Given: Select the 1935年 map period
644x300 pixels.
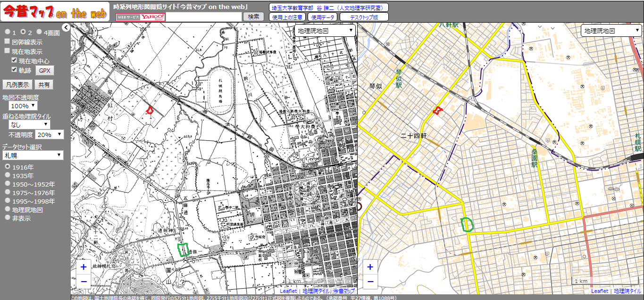Looking at the screenshot, I should pos(8,175).
